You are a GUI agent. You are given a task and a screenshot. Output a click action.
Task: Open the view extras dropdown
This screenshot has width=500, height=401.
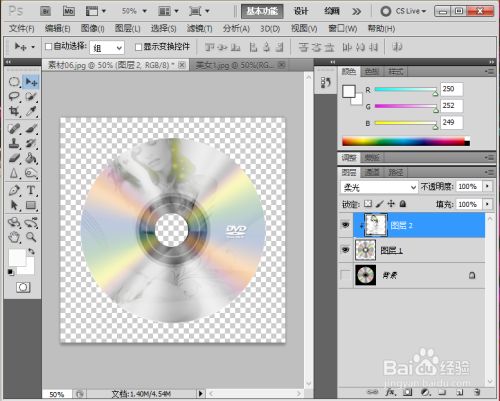[96, 11]
